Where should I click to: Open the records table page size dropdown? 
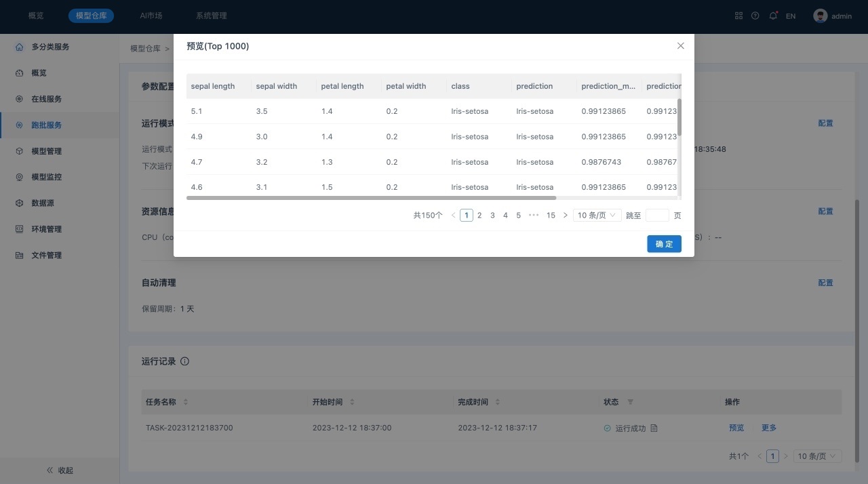[817, 456]
